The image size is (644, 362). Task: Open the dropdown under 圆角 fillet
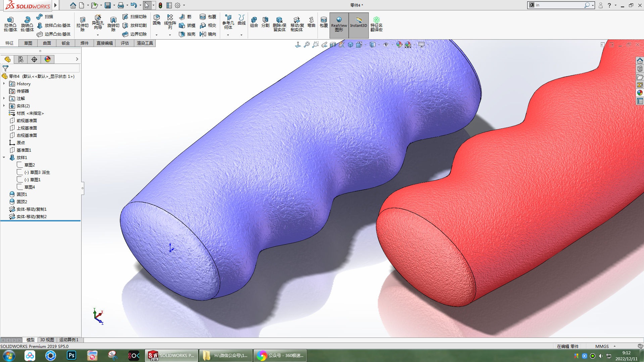tap(156, 35)
